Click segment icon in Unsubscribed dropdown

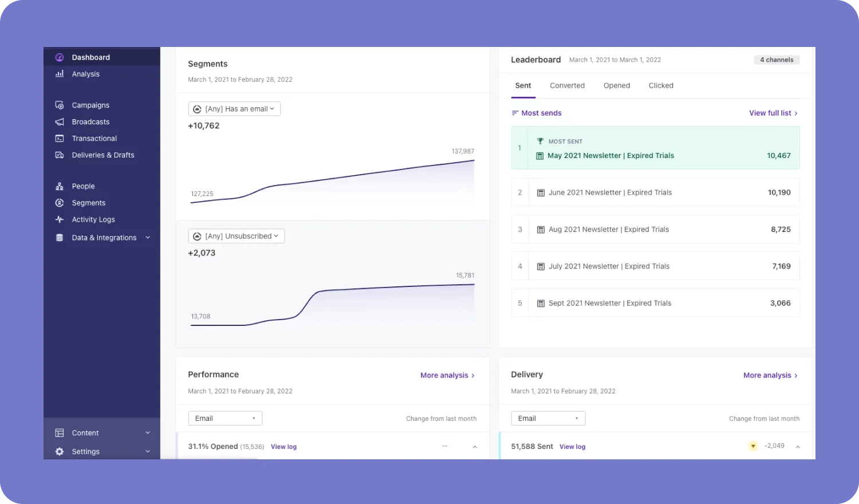pos(197,236)
